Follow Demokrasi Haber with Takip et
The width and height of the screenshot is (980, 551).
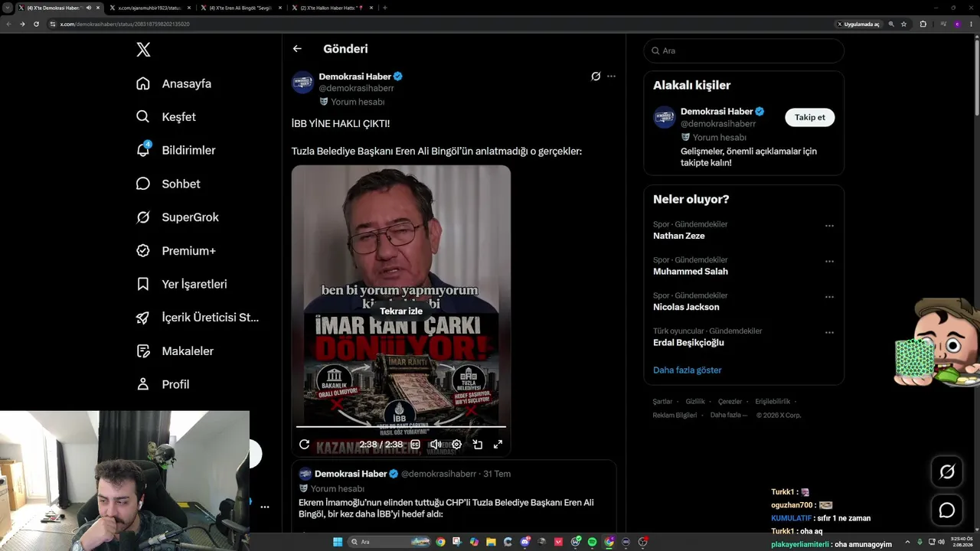click(809, 117)
